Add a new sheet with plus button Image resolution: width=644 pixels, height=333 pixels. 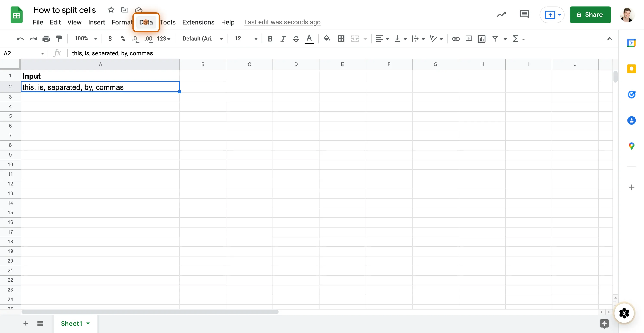(x=26, y=323)
